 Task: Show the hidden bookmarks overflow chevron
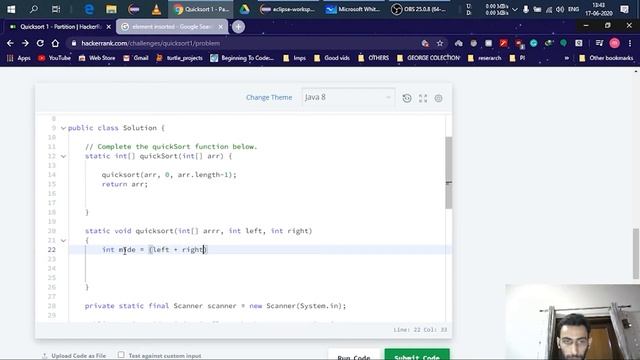tap(567, 58)
